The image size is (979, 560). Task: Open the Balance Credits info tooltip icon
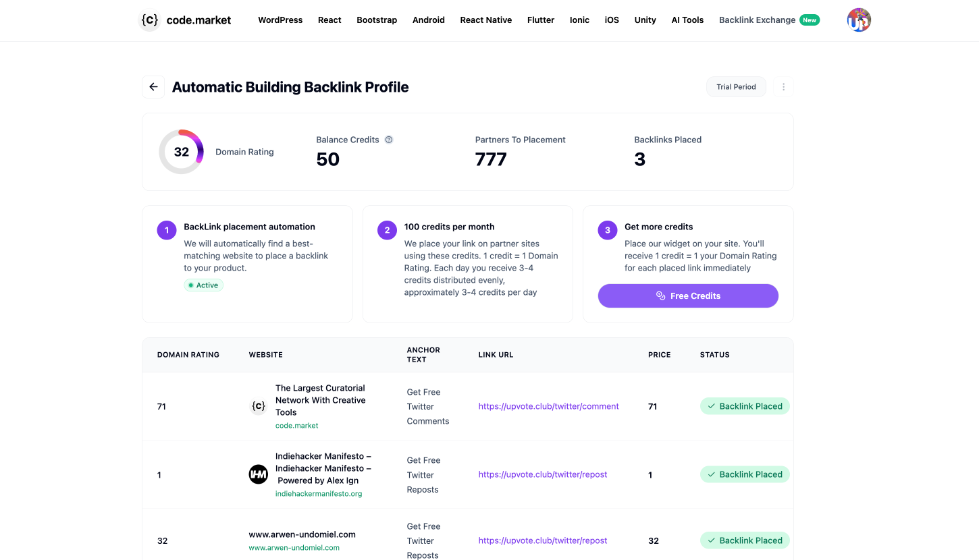coord(388,140)
